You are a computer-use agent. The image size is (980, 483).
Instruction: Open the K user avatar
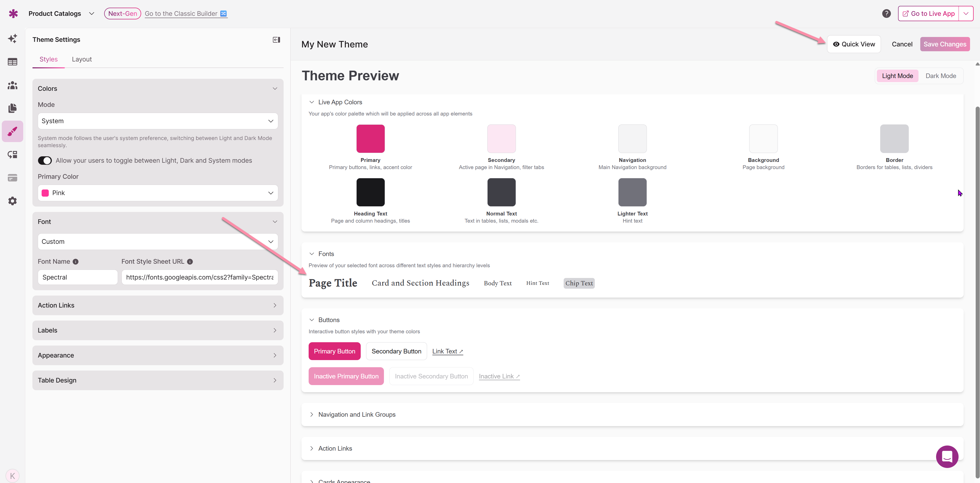tap(13, 475)
